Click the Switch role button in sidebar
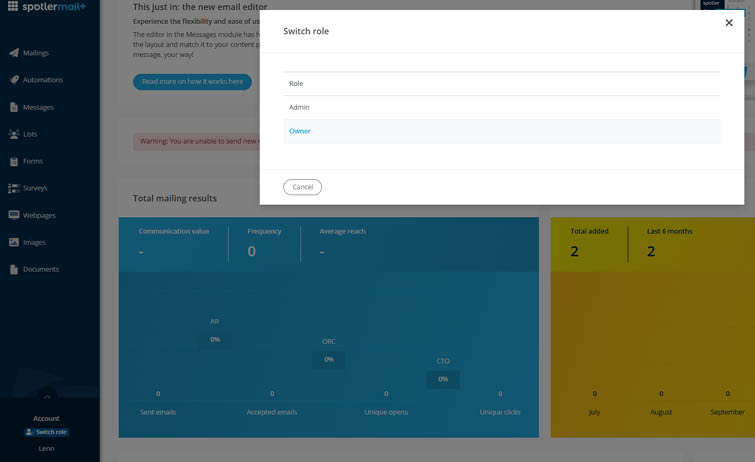Image resolution: width=755 pixels, height=462 pixels. coord(46,432)
